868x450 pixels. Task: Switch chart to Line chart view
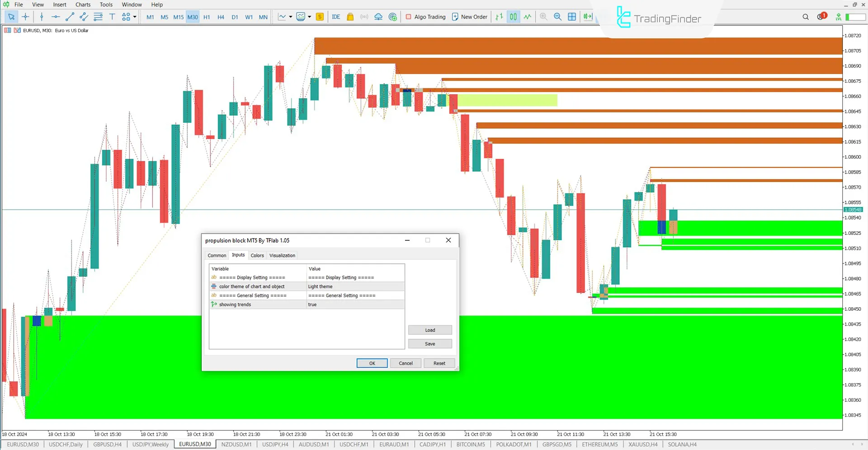point(527,17)
